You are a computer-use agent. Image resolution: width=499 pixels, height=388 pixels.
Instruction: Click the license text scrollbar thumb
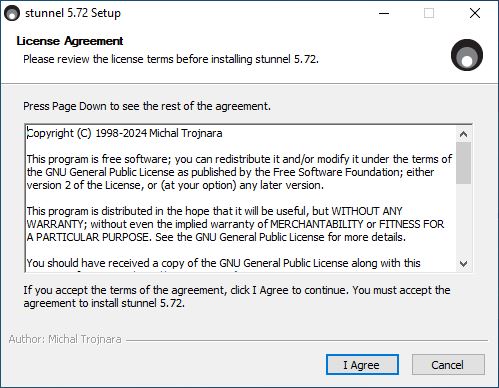click(x=463, y=163)
